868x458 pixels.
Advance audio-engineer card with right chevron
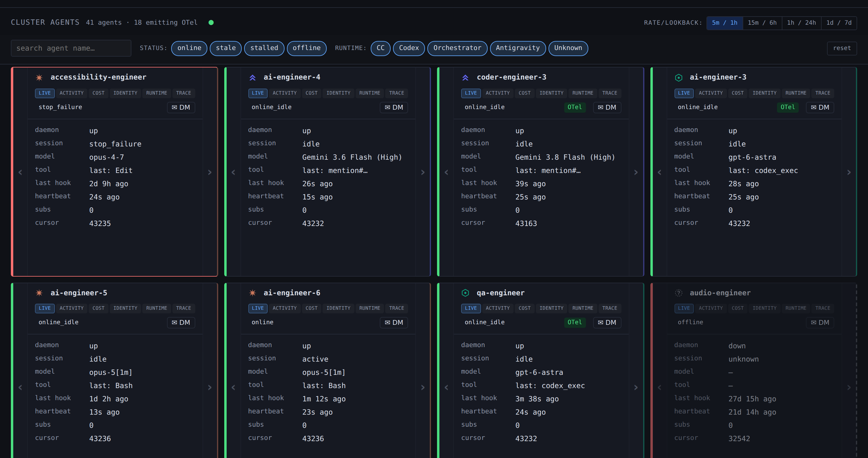pyautogui.click(x=849, y=387)
